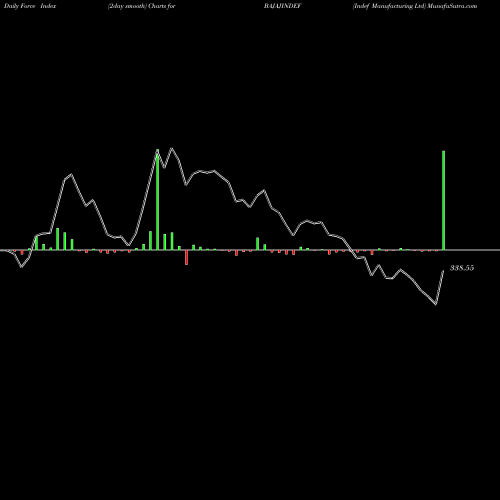The width and height of the screenshot is (500, 500).
Task: Click the large red bar below zero line
Action: pos(186,257)
